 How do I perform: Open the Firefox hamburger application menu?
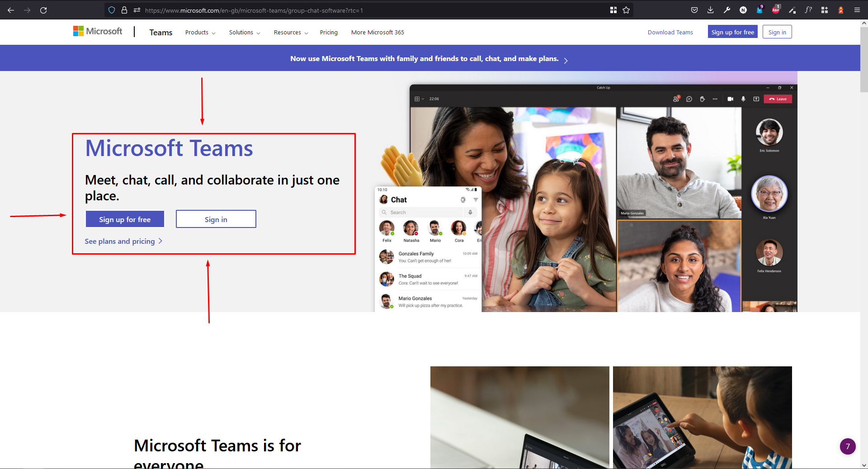[857, 10]
